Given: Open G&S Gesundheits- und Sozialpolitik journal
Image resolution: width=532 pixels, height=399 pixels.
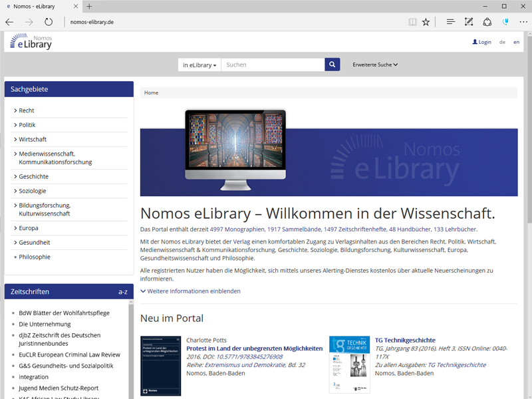Looking at the screenshot, I should pos(66,366).
